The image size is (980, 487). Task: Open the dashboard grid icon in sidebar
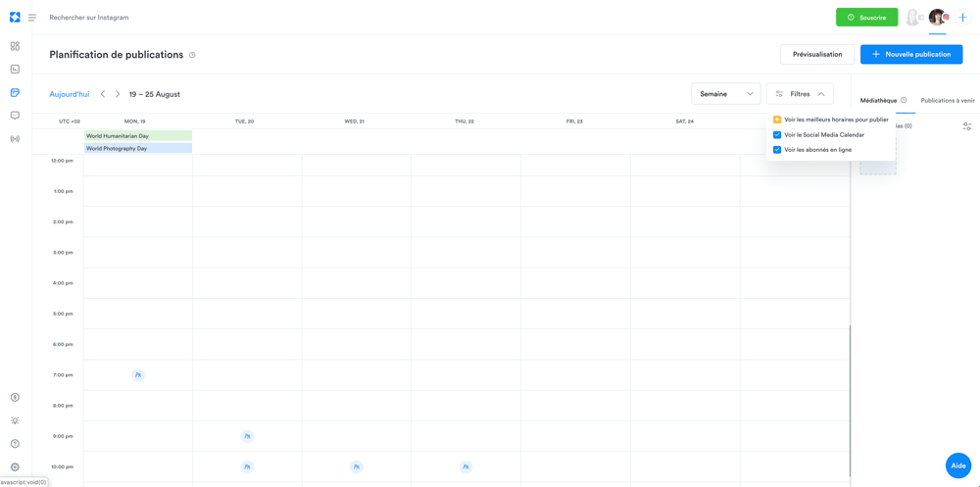(x=15, y=46)
